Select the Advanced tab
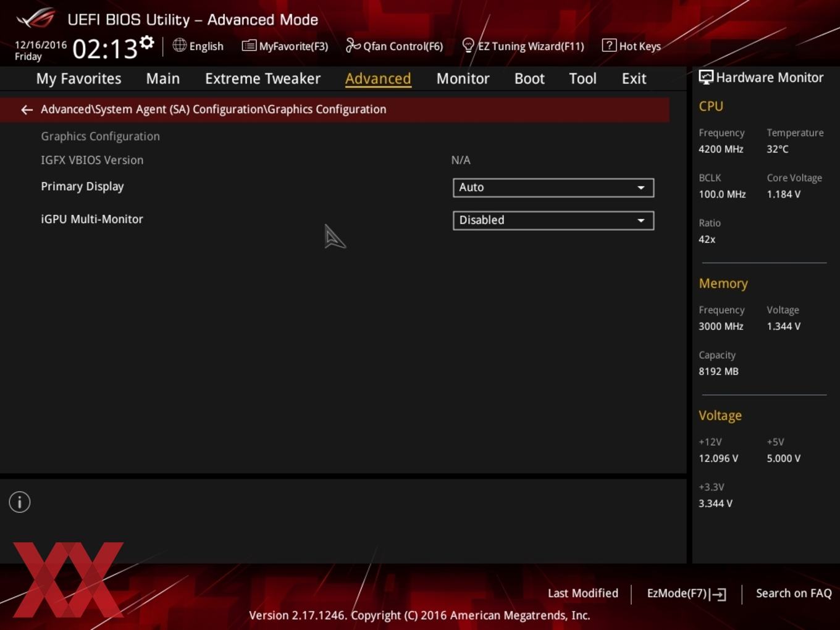Screen dimensions: 840x630 click(378, 78)
